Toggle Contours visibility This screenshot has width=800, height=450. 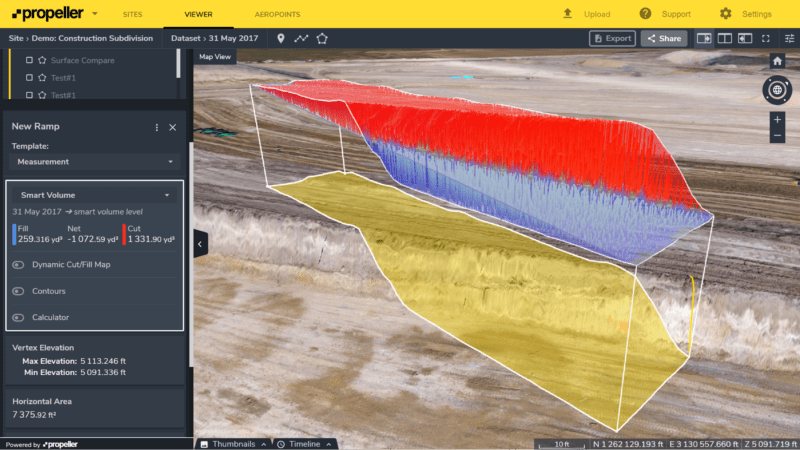pos(18,291)
